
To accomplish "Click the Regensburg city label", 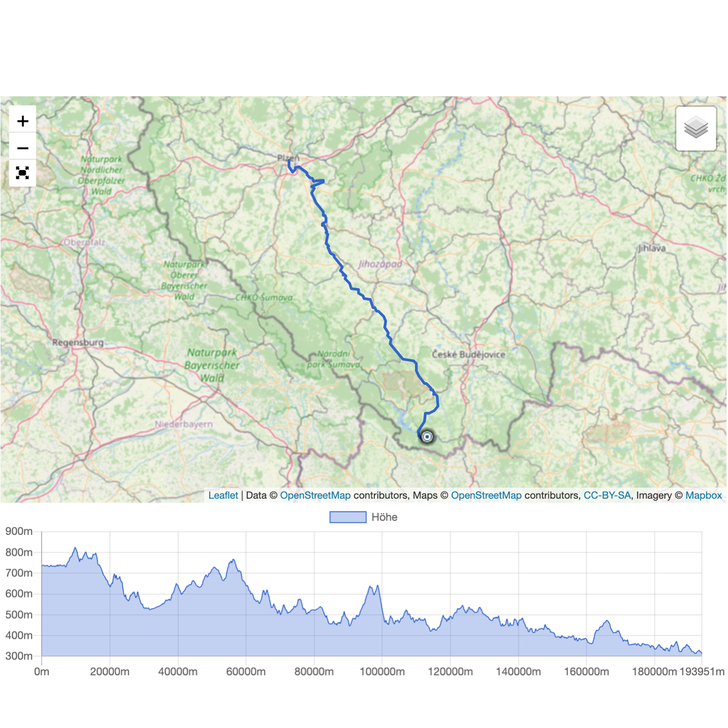I will [78, 342].
